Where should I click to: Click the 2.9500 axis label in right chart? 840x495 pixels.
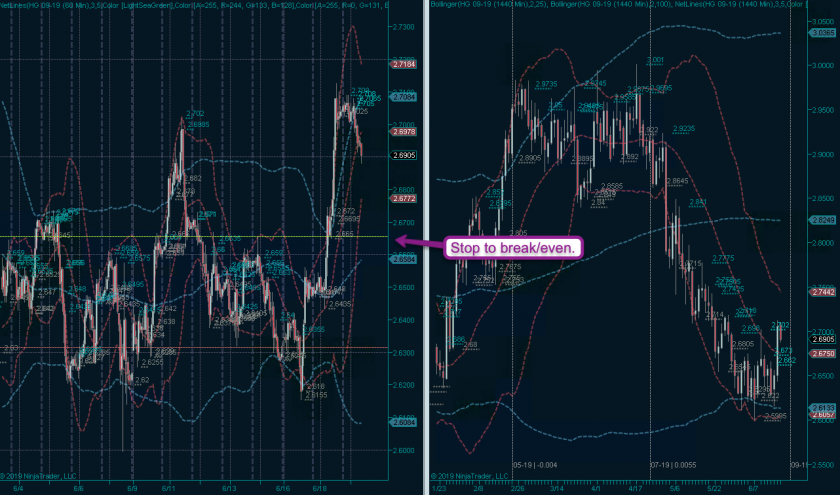(823, 110)
